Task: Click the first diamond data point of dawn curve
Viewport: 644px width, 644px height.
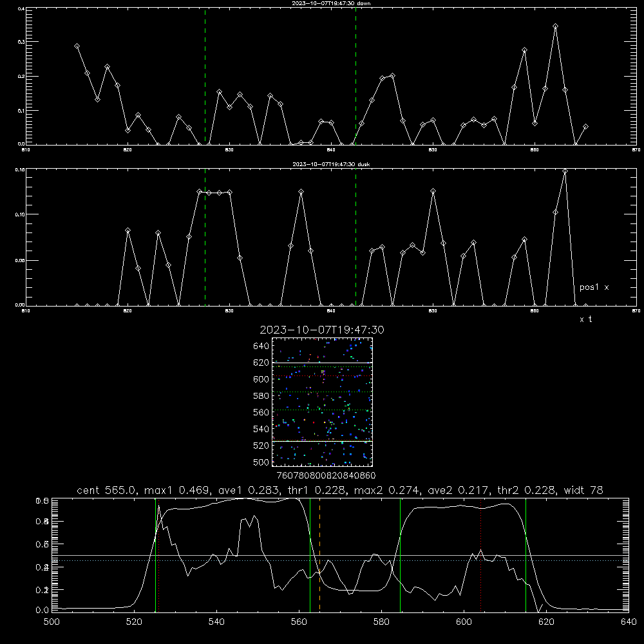Action: pos(77,46)
